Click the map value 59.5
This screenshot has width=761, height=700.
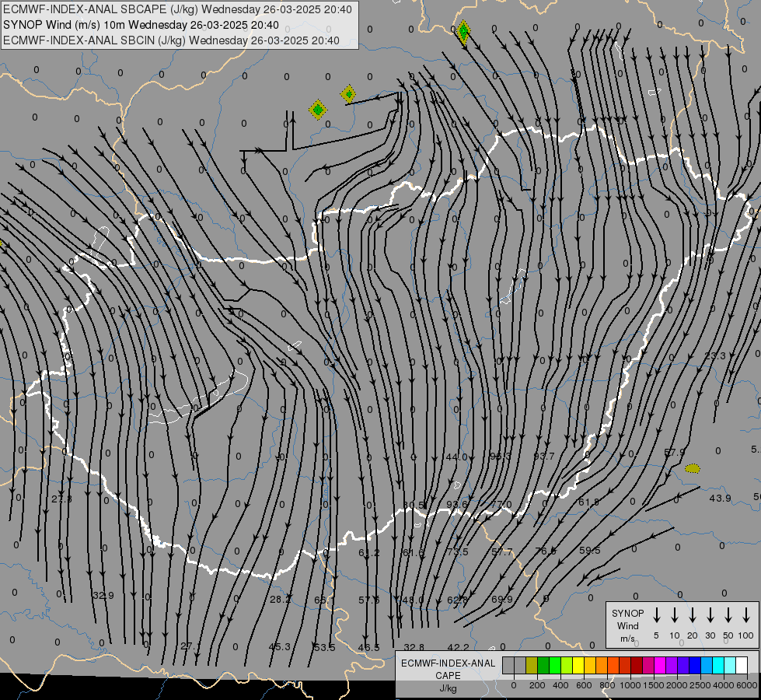[590, 551]
